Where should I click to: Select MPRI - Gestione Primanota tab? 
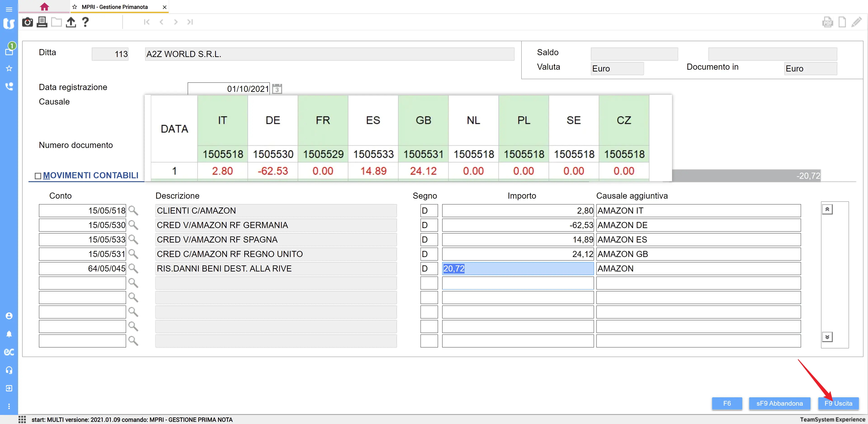[x=115, y=7]
